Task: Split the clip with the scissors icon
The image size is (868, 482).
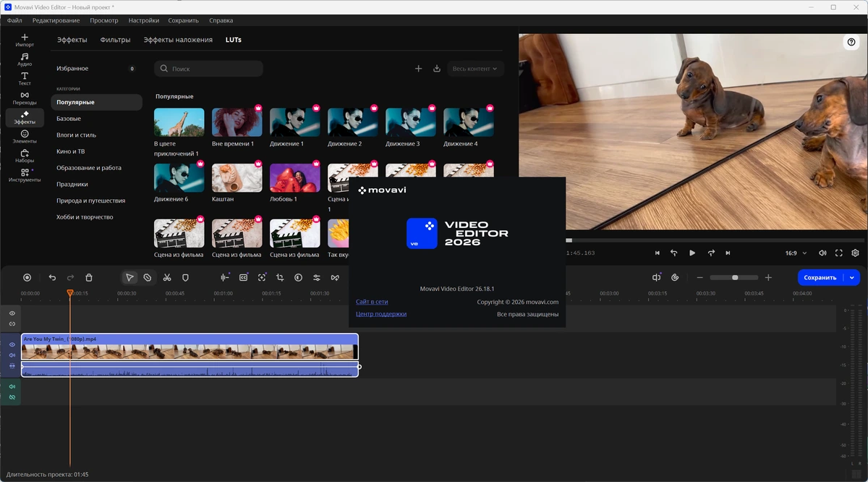Action: (167, 277)
